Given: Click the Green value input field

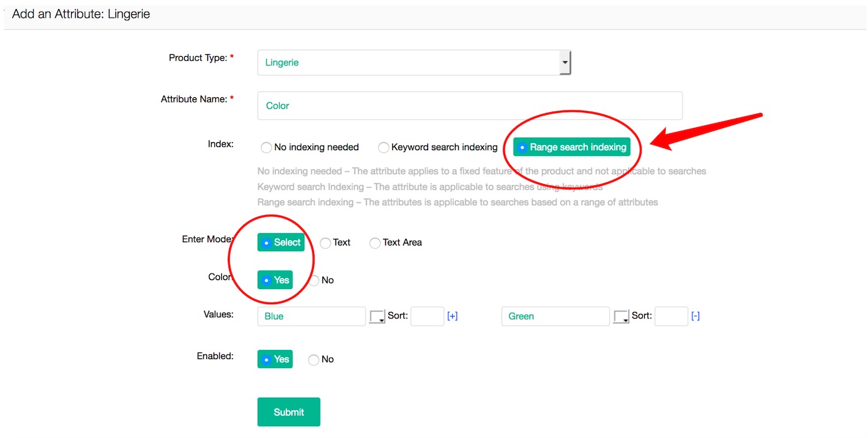Looking at the screenshot, I should [555, 316].
